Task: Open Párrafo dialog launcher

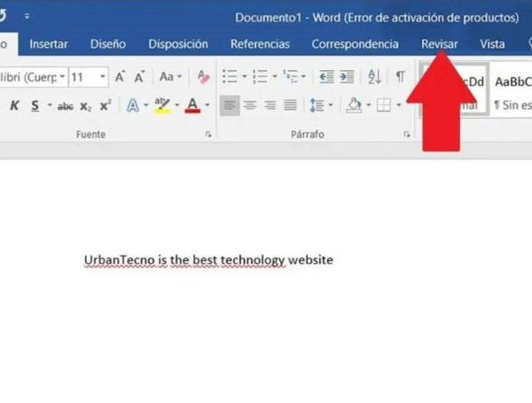Action: point(407,135)
